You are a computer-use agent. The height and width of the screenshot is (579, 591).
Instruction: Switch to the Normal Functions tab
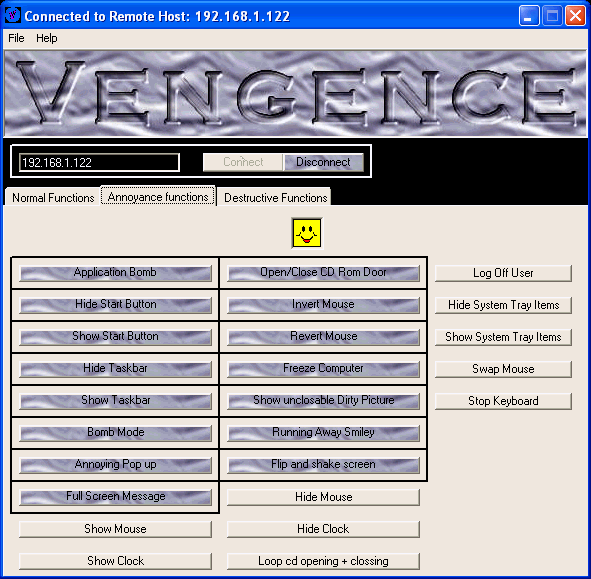coord(53,198)
